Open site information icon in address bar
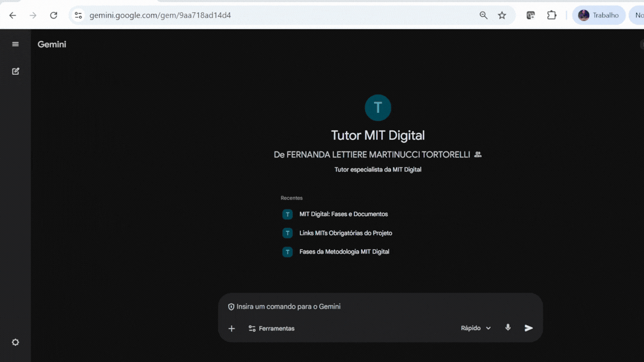This screenshot has width=644, height=362. point(78,15)
